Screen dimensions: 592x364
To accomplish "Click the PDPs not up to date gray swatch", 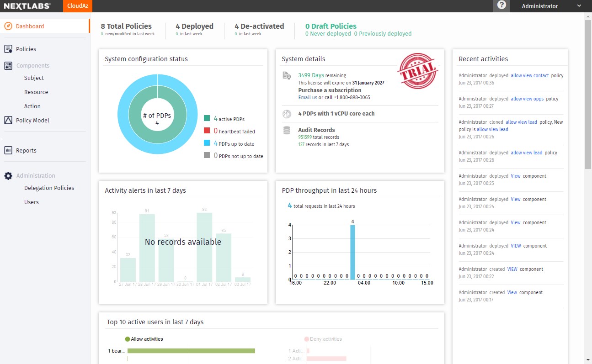I will (207, 156).
